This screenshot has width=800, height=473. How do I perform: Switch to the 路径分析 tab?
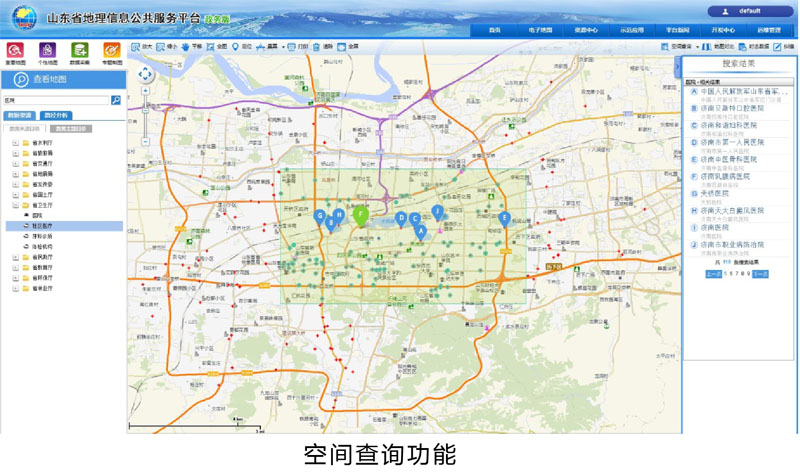point(56,116)
